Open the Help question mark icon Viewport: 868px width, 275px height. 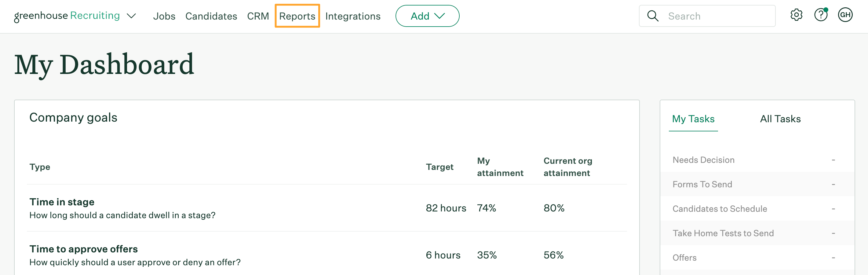821,16
